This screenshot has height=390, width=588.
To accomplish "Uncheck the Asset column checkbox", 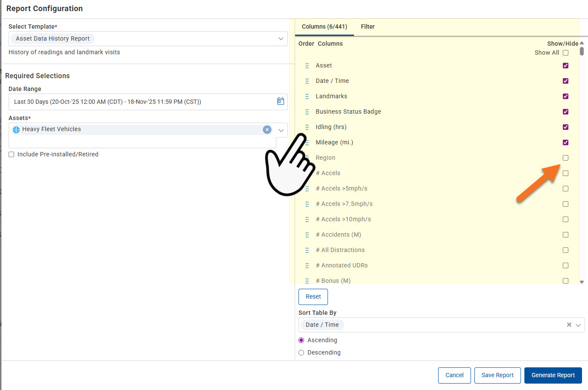I will [x=565, y=66].
